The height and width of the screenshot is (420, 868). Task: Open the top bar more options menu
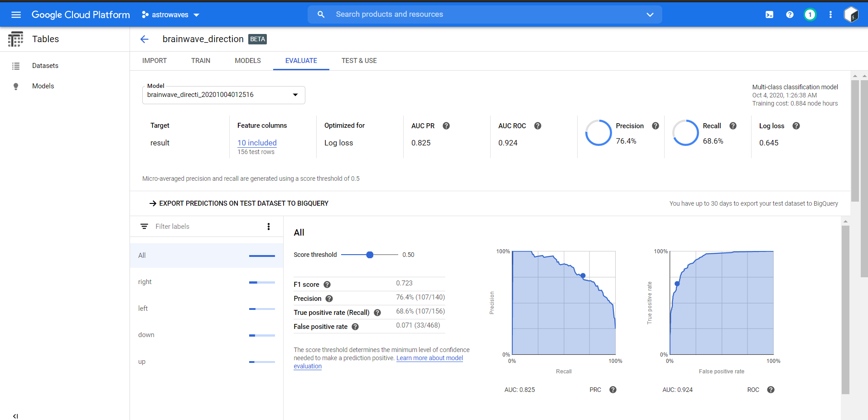coord(830,14)
